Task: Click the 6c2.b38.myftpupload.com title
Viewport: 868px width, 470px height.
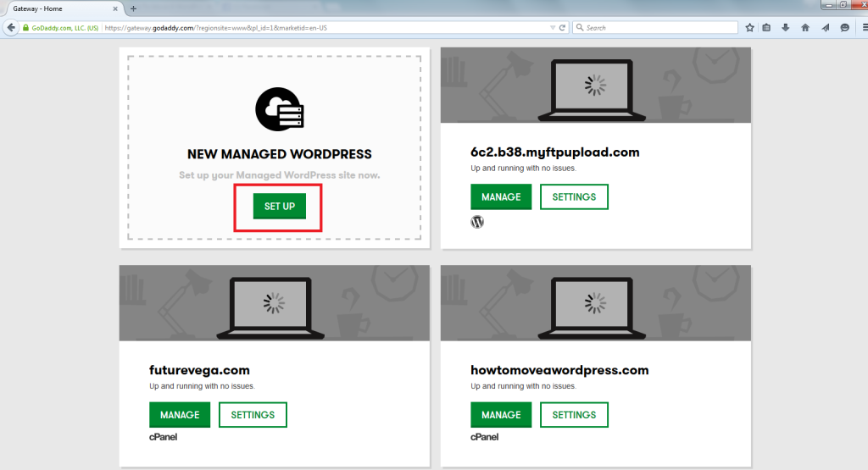Action: coord(554,152)
